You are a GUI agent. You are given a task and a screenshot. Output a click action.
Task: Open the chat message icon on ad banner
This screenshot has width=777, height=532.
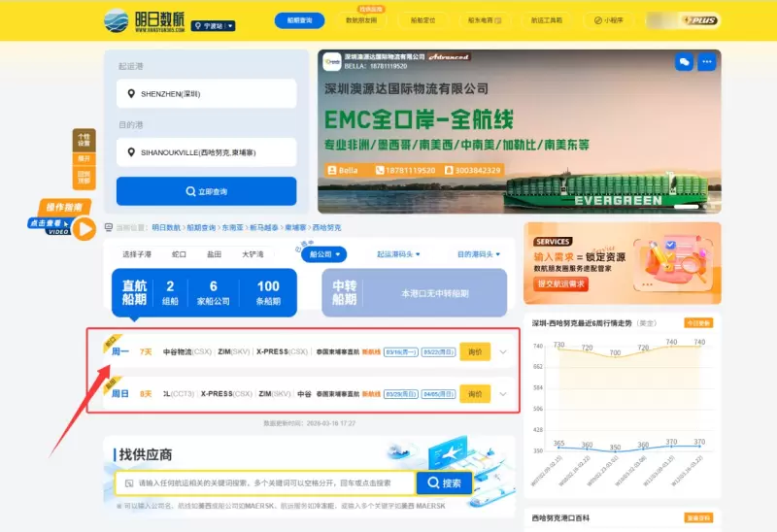pos(685,62)
